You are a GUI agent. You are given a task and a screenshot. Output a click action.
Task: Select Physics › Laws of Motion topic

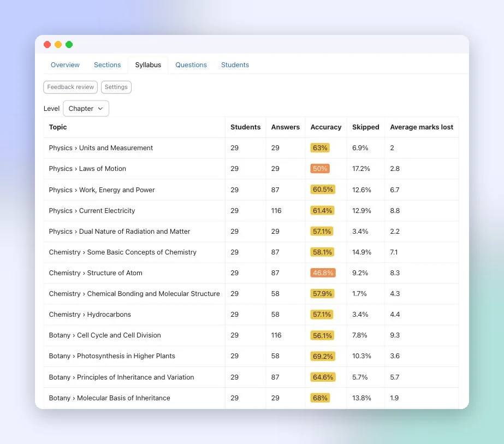[87, 169]
